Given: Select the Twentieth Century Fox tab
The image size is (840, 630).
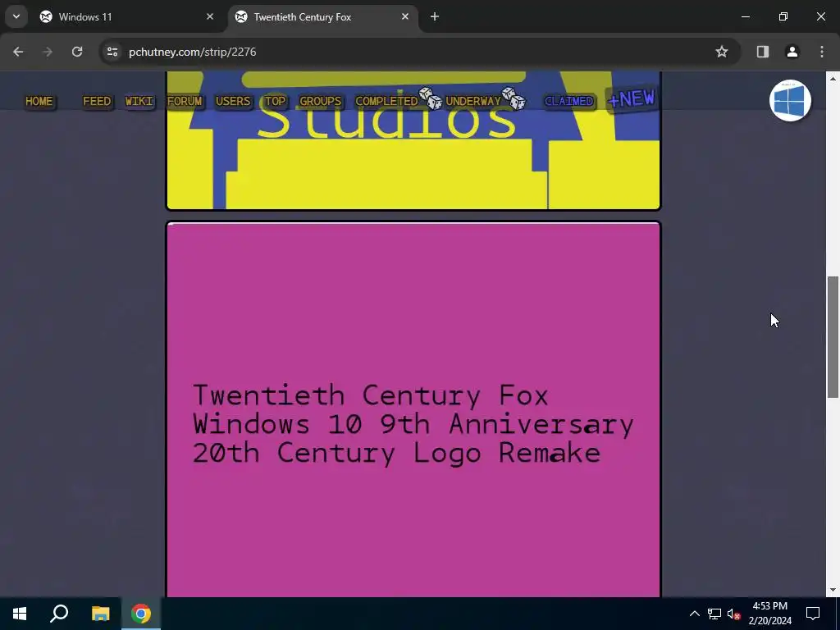Looking at the screenshot, I should pos(323,16).
